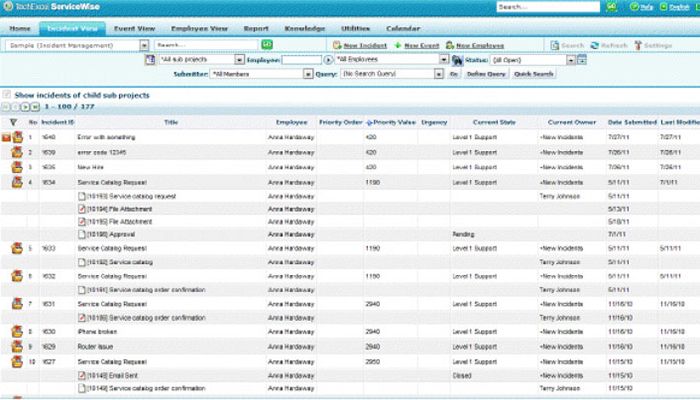This screenshot has height=400, width=700.
Task: Click the round arrow icon after Employee field
Action: pos(328,60)
